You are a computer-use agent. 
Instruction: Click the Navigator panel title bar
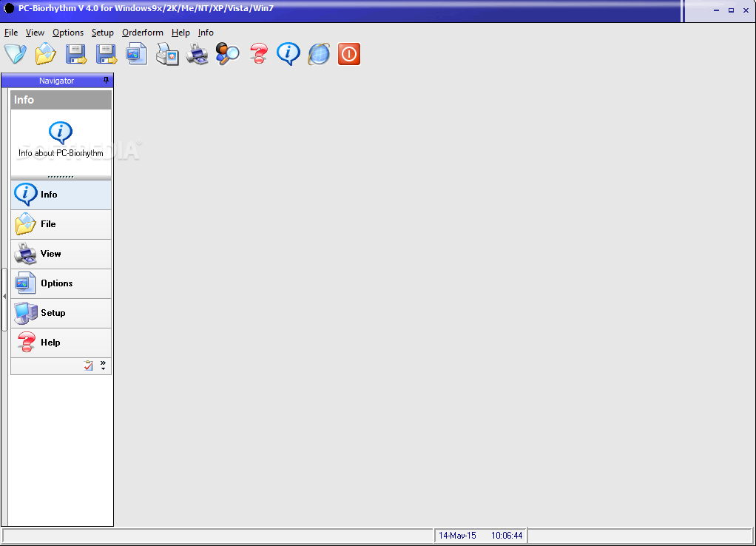pos(58,81)
